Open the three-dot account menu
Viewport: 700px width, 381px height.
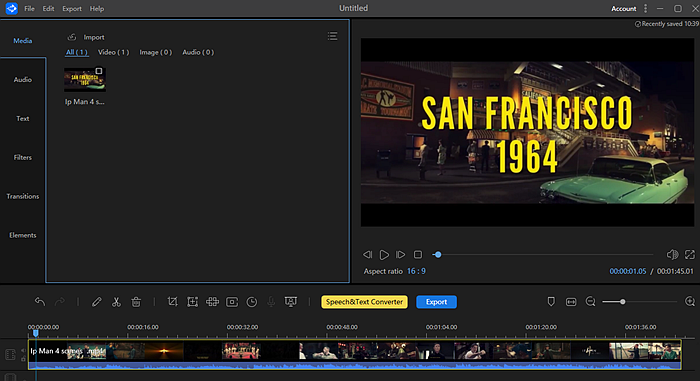pos(646,8)
